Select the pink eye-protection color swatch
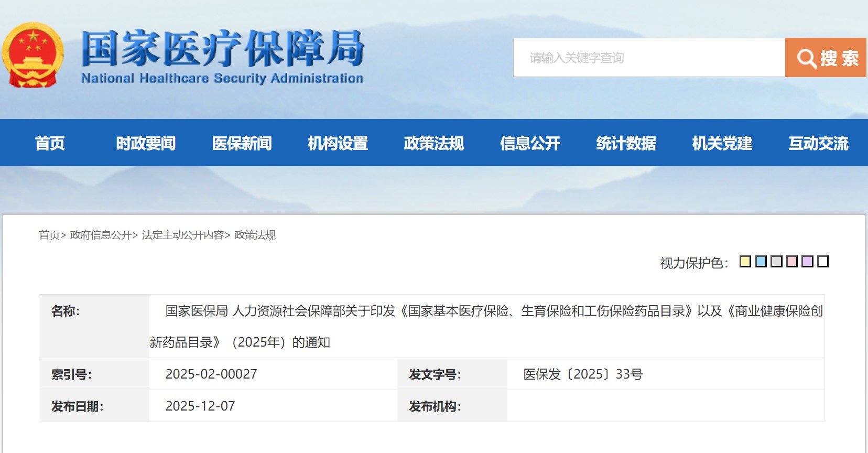The width and height of the screenshot is (868, 453). coord(791,261)
